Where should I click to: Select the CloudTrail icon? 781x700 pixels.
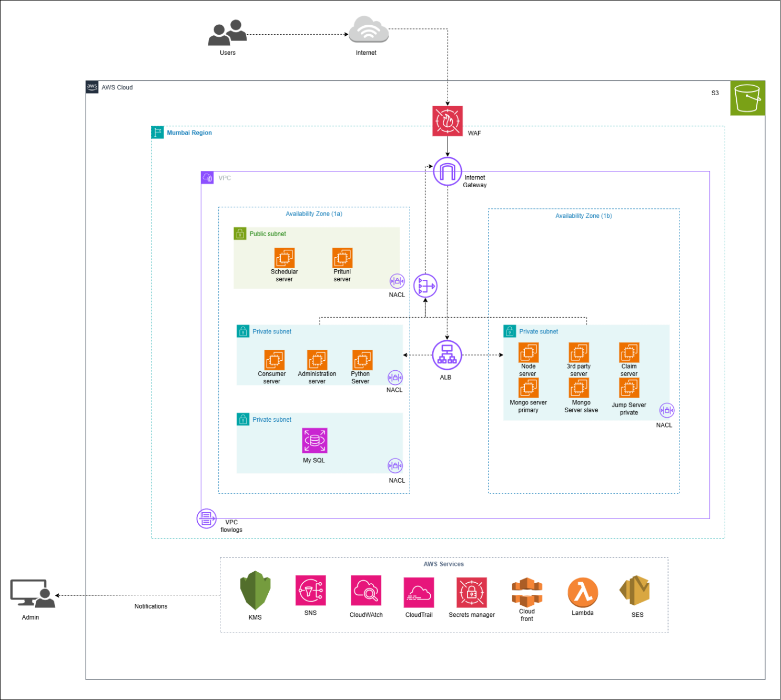[419, 592]
